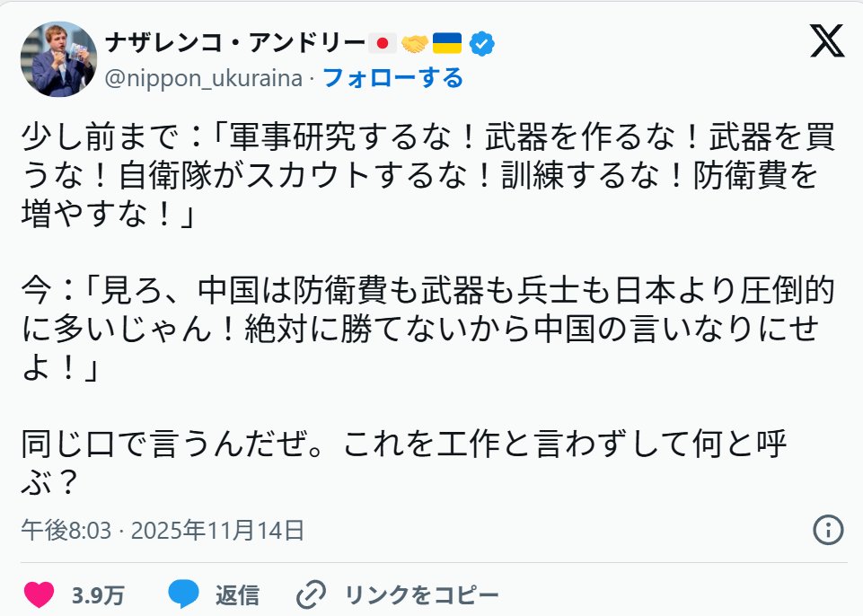
Task: Click the Japan flag emoji
Action: 383,42
